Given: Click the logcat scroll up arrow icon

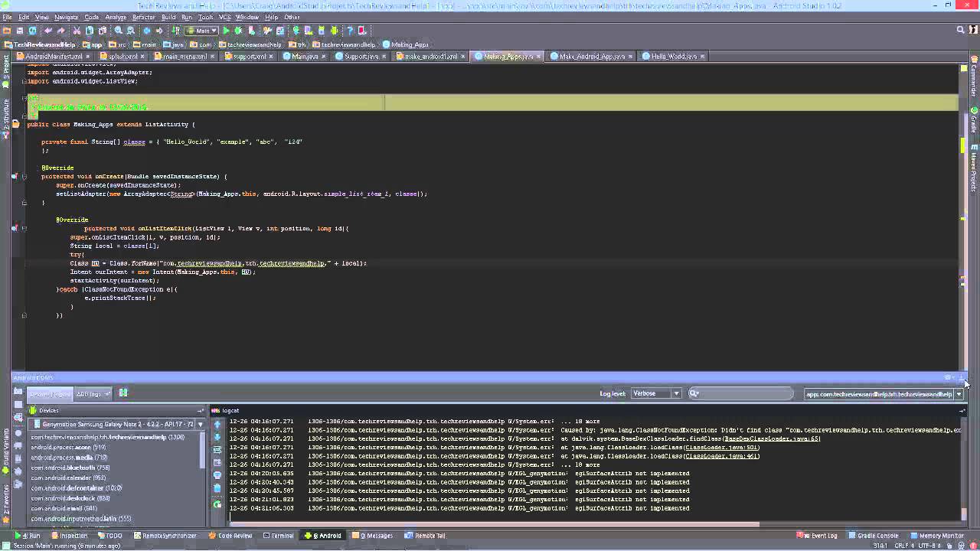Looking at the screenshot, I should pyautogui.click(x=217, y=424).
